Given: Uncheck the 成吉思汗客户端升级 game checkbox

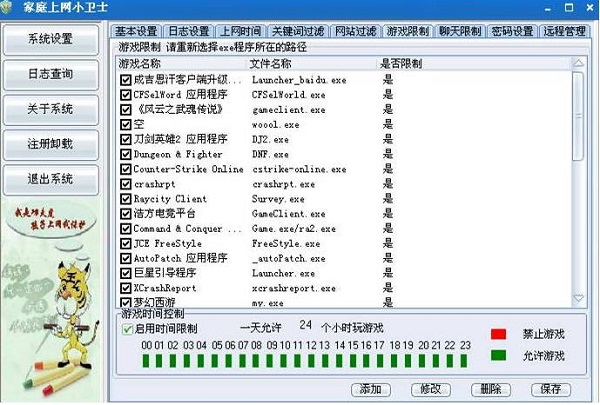Looking at the screenshot, I should point(126,80).
